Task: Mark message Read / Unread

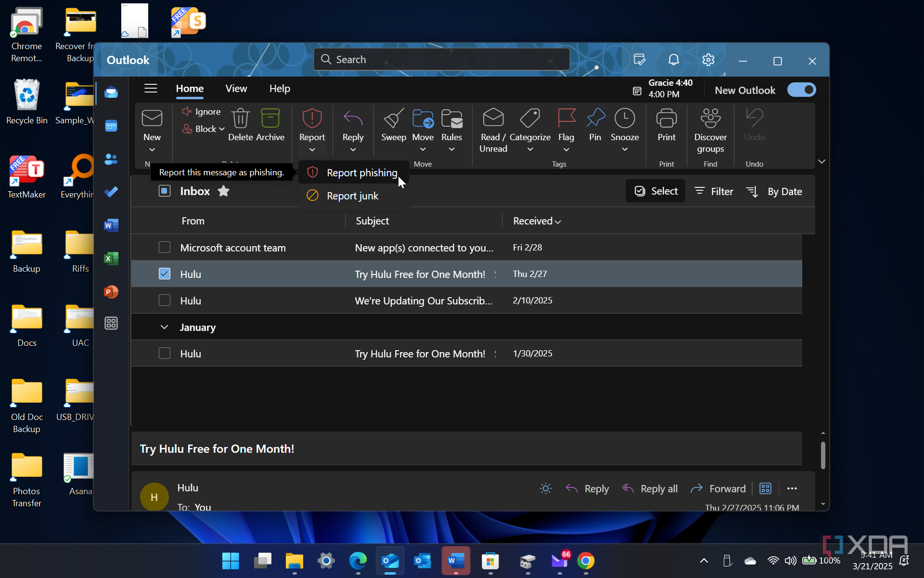Action: [493, 131]
